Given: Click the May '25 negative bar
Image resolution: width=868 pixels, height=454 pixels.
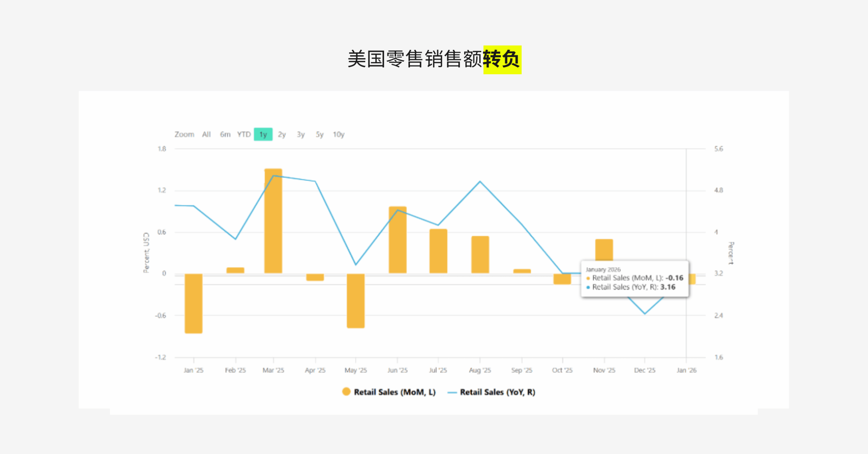Looking at the screenshot, I should [x=355, y=301].
